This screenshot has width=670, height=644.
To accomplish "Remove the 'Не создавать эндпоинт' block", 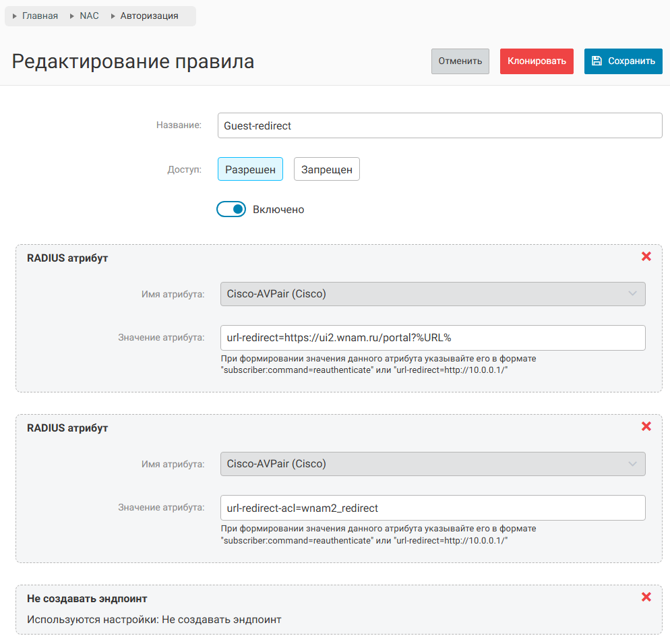I will [x=646, y=597].
